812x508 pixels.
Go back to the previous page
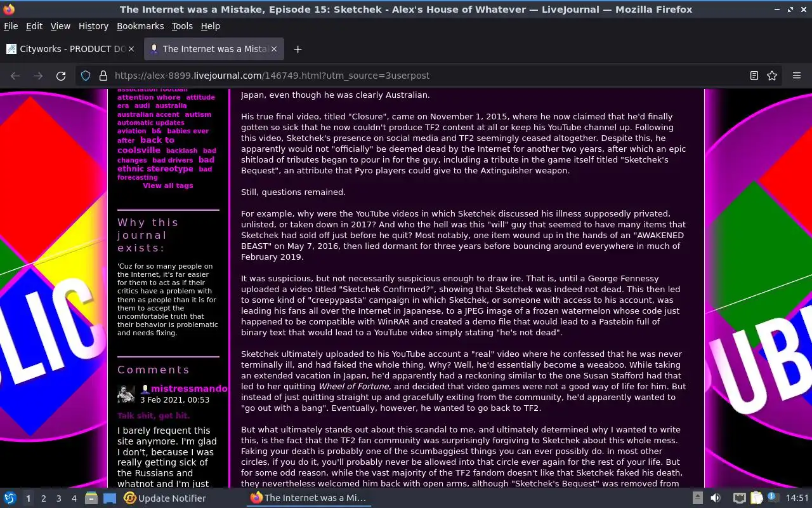point(15,76)
